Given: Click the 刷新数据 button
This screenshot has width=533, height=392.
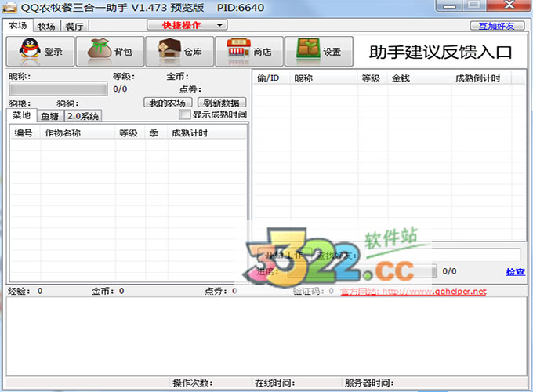Looking at the screenshot, I should point(222,103).
